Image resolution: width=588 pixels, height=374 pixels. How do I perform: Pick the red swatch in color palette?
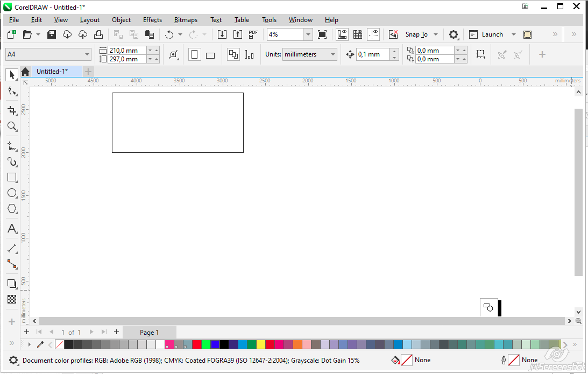[197, 344]
